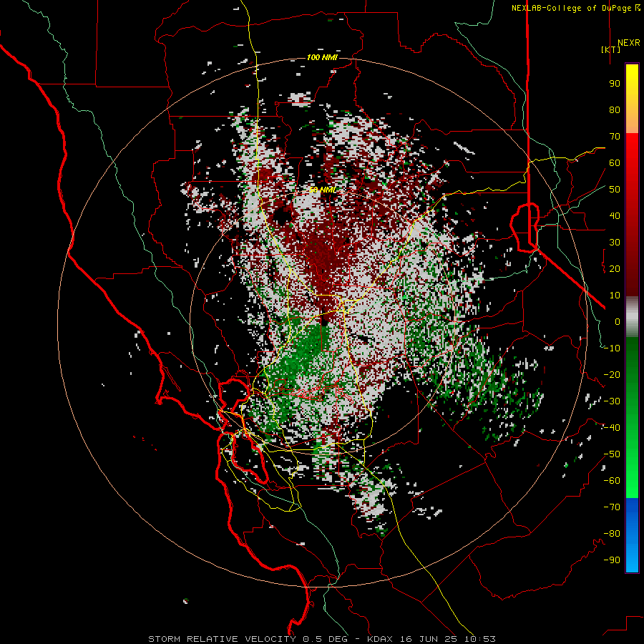
Task: Click the 10 value on the velocity scale
Action: (x=615, y=296)
